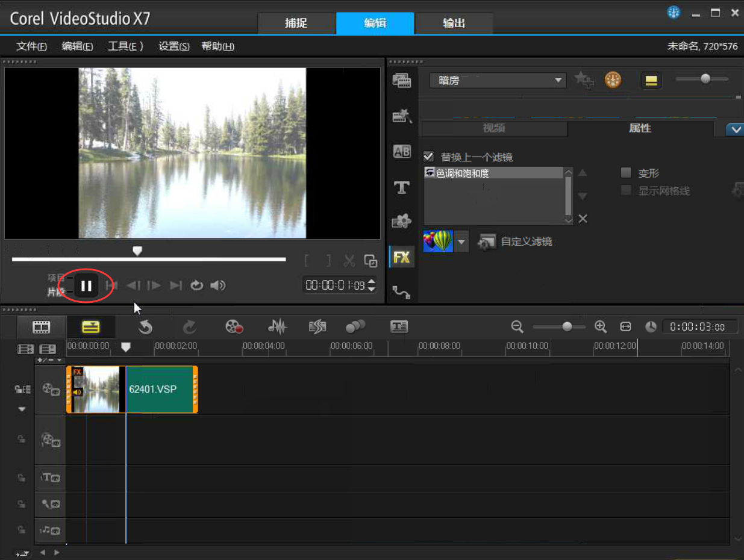The height and width of the screenshot is (560, 744).
Task: Open the filter preset dropdown arrow
Action: [461, 242]
